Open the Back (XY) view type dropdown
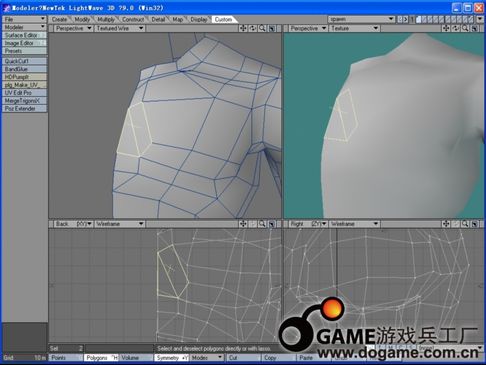The image size is (486, 365). (x=73, y=224)
